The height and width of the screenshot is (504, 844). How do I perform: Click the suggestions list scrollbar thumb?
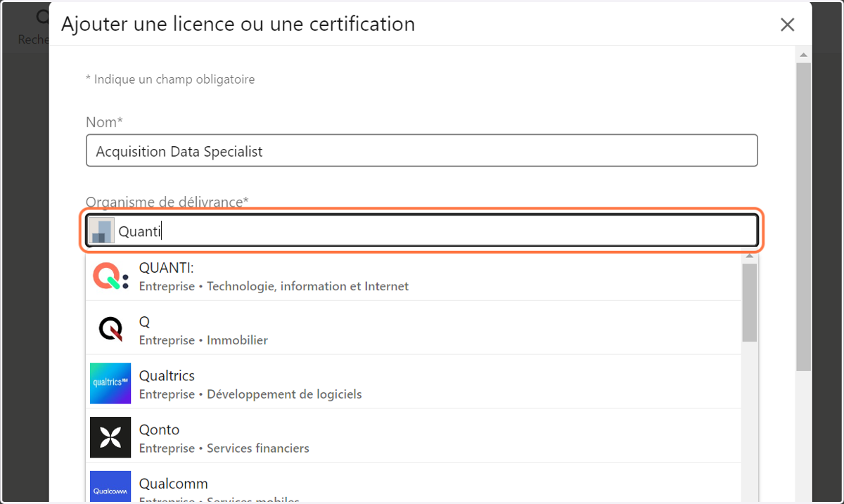750,303
